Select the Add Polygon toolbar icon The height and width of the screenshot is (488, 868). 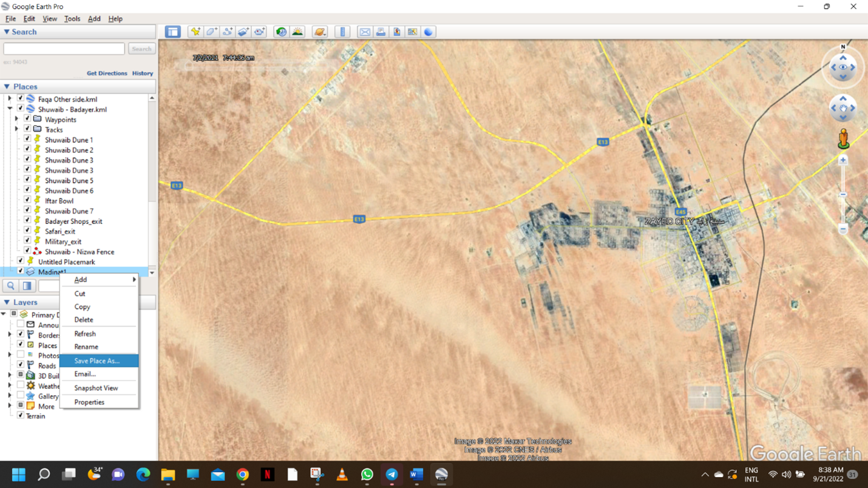pos(211,32)
